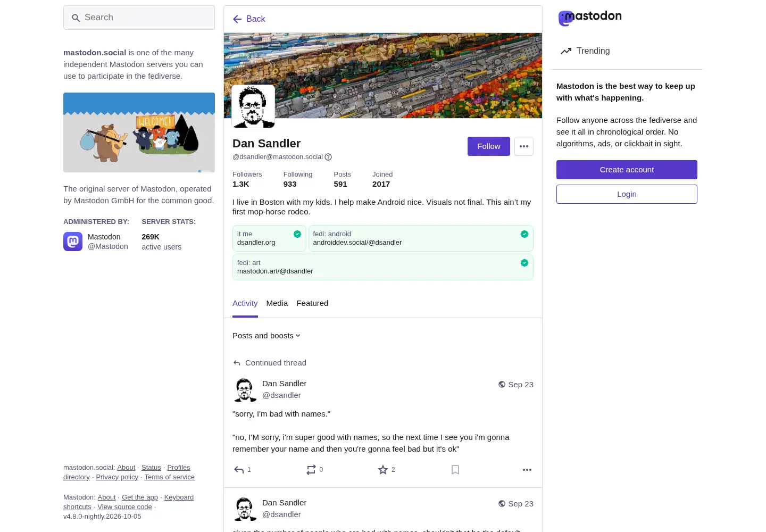Screen dimensions: 766x532
Task: Focus the Search input field
Action: coord(139,18)
